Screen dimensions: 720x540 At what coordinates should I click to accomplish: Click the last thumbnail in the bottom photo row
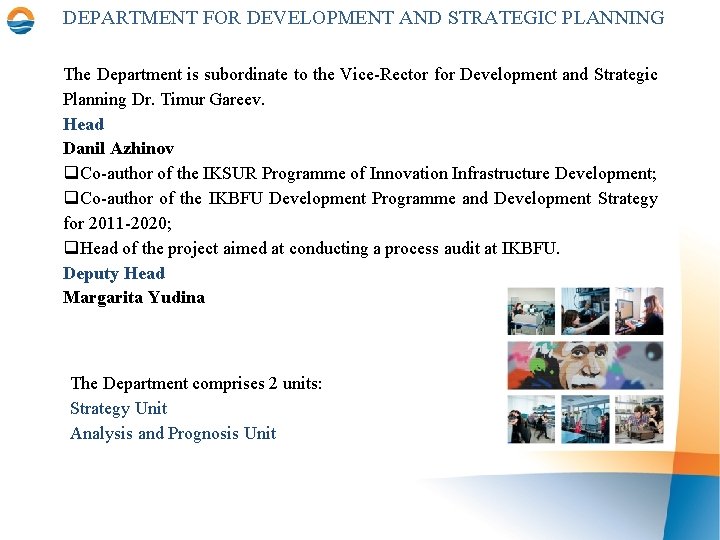639,419
